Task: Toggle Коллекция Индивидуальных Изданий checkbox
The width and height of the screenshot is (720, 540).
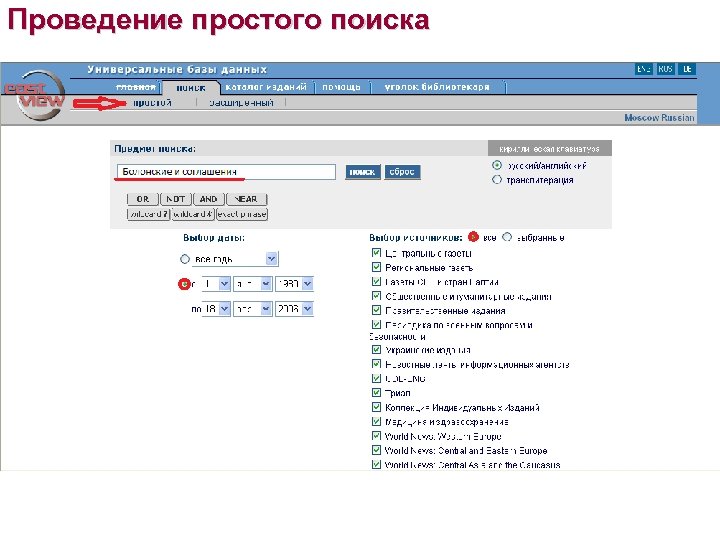Action: click(376, 407)
